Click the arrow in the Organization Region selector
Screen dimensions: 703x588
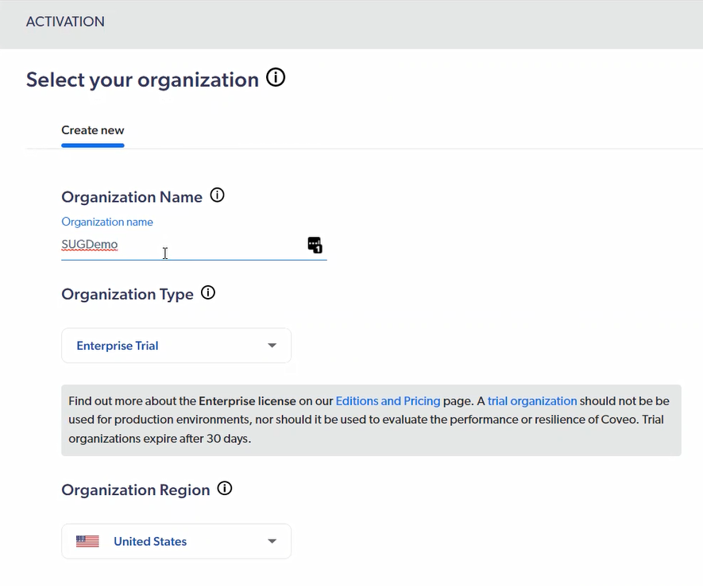point(272,541)
